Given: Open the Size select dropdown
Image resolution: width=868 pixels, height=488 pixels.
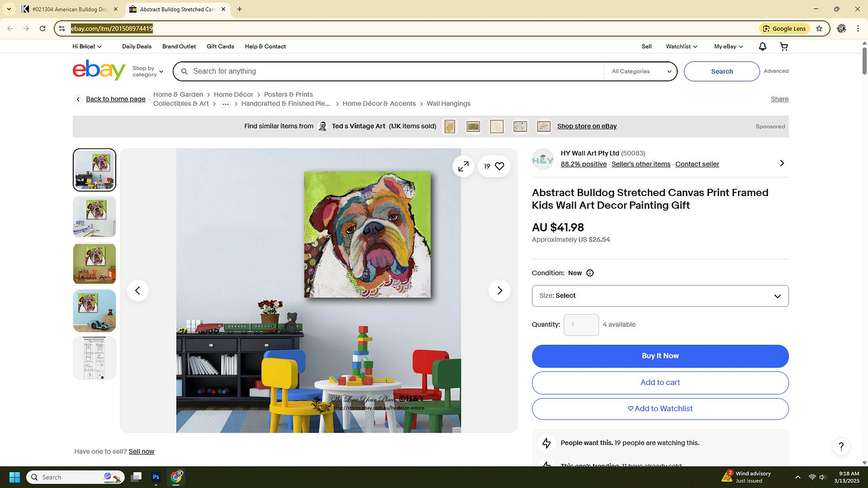Looking at the screenshot, I should pos(660,296).
